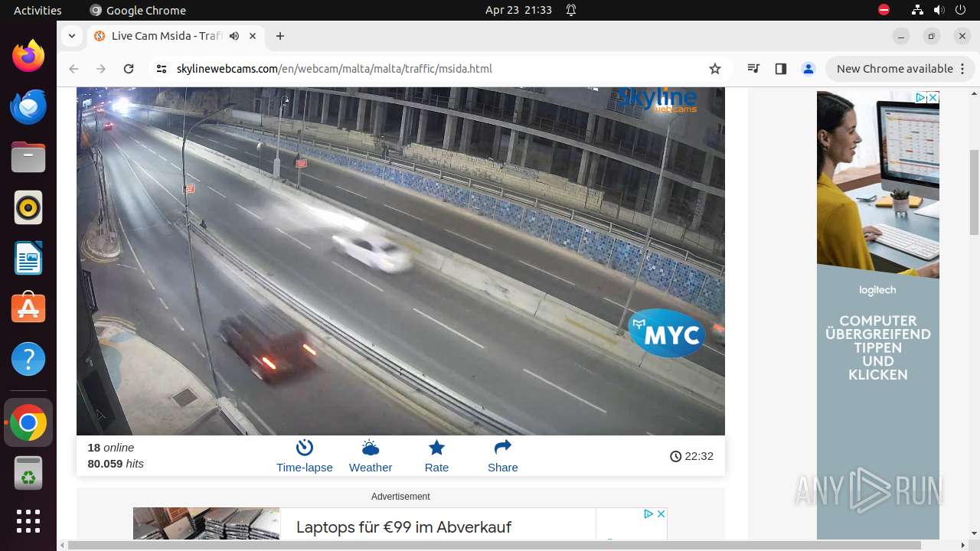Click the vertical page scrollbar
The image size is (980, 551).
pyautogui.click(x=974, y=191)
